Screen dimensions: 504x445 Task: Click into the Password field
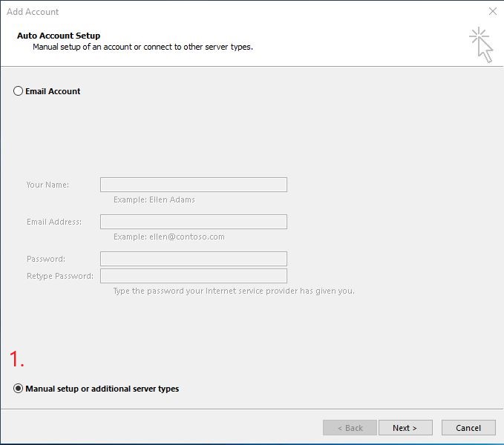(x=194, y=259)
